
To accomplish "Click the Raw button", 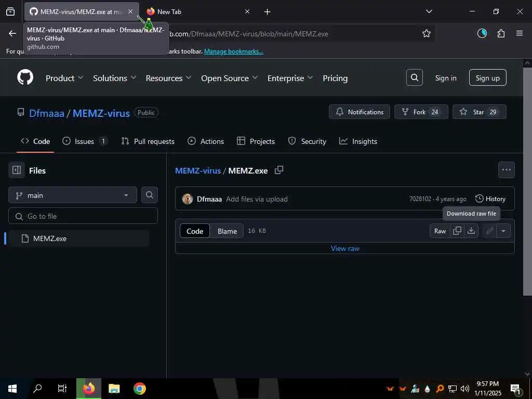I will tap(440, 231).
